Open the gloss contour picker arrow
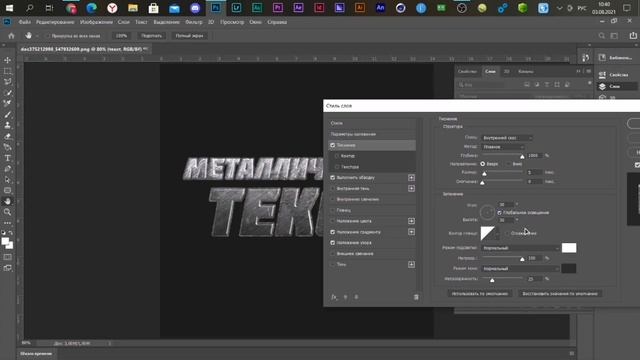Image resolution: width=640 pixels, height=360 pixels. click(497, 233)
